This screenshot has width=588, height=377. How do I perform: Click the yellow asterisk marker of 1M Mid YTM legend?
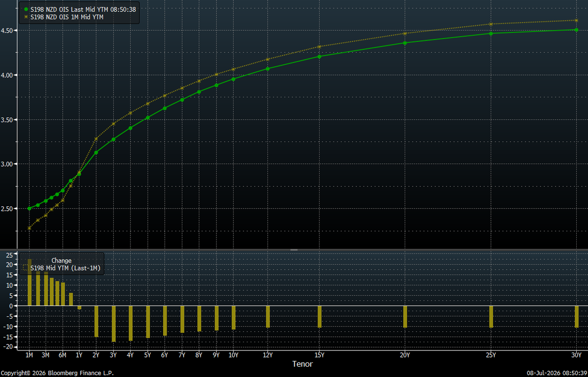[x=26, y=17]
